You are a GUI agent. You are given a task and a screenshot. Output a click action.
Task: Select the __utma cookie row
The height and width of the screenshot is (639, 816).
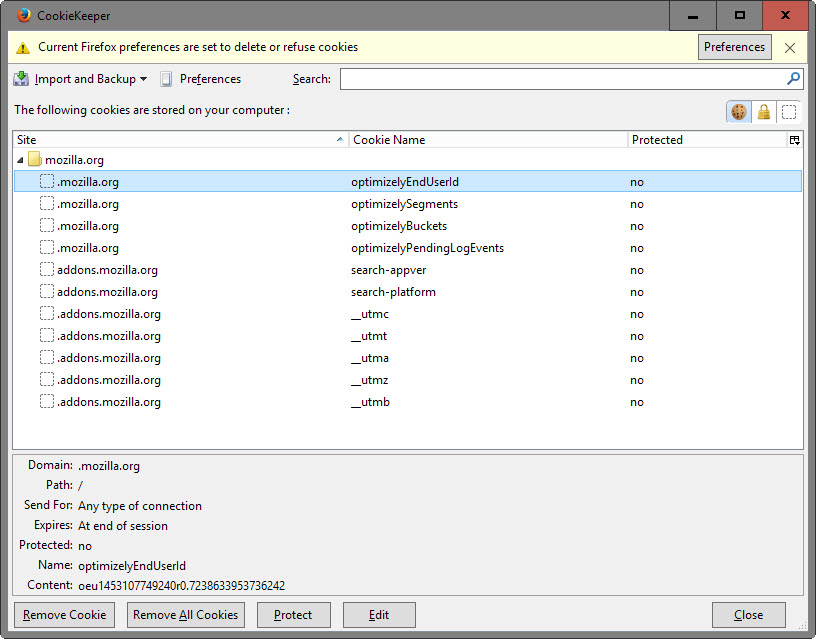coord(408,358)
